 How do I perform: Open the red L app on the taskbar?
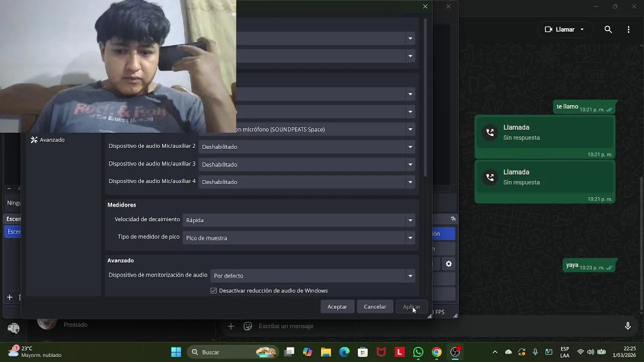[400, 352]
